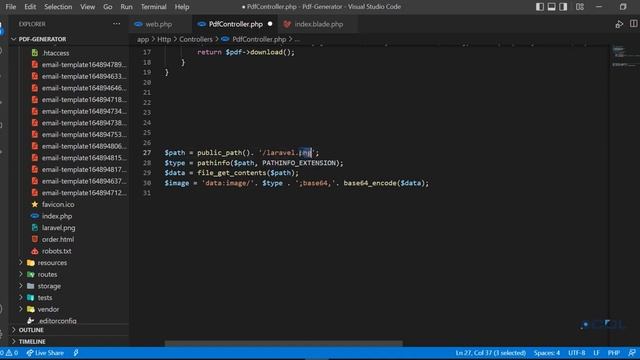The image size is (640, 360).
Task: Click line number 27 in the gutter
Action: click(147, 153)
